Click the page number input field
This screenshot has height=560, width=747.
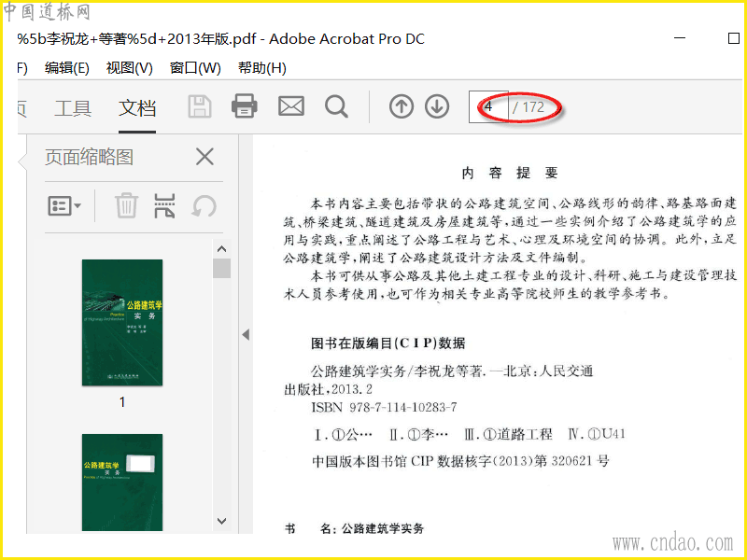(488, 107)
